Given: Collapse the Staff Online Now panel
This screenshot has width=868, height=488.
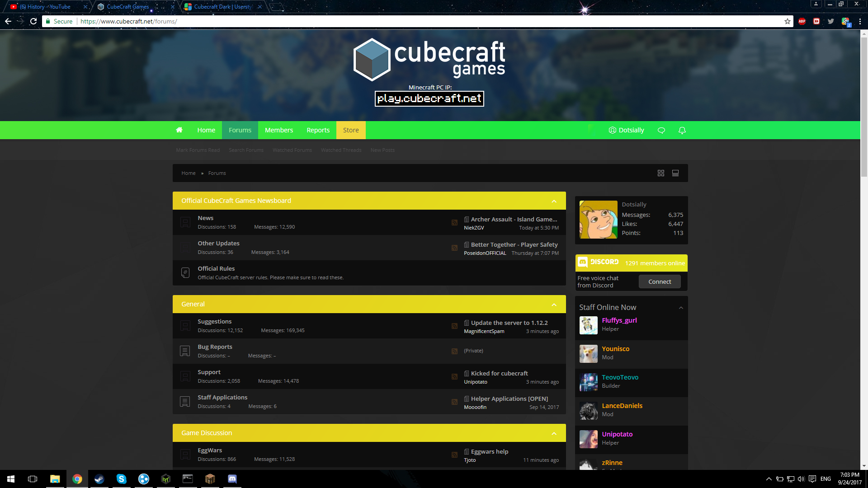Looking at the screenshot, I should [681, 308].
